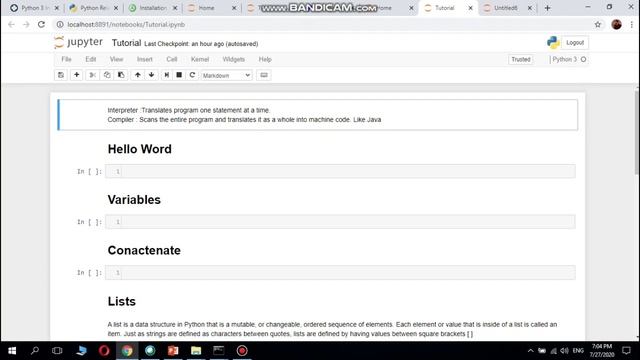This screenshot has height=360, width=640.
Task: Open the Widgets menu
Action: (233, 59)
